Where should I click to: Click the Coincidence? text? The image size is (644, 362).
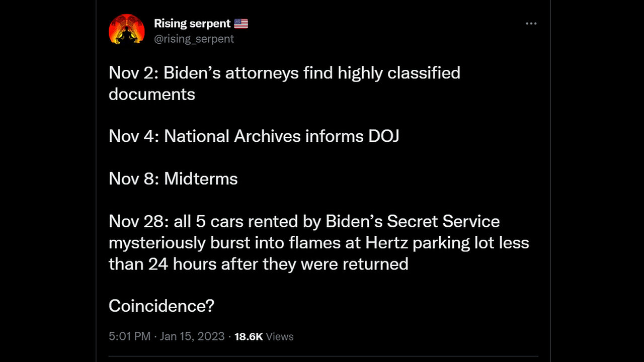162,306
